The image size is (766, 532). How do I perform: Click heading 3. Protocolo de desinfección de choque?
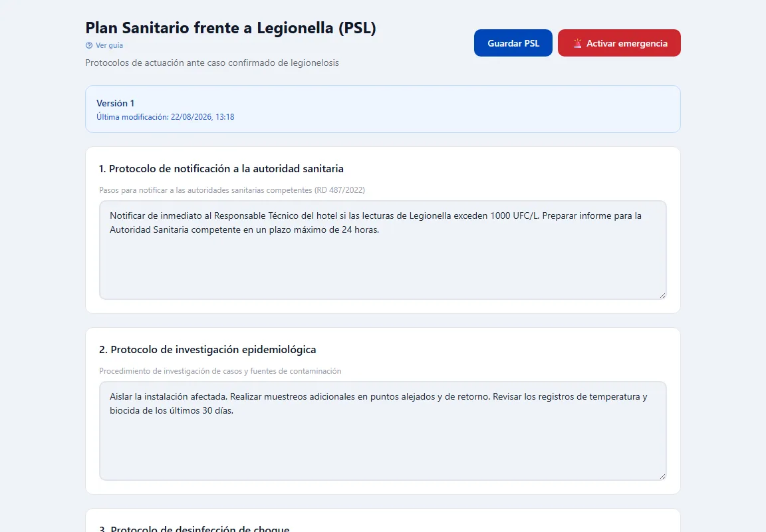(194, 528)
